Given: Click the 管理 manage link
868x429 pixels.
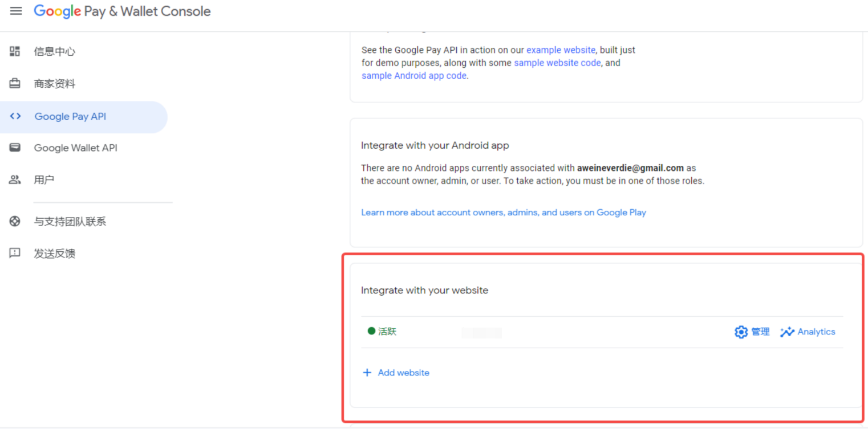Looking at the screenshot, I should click(x=760, y=332).
